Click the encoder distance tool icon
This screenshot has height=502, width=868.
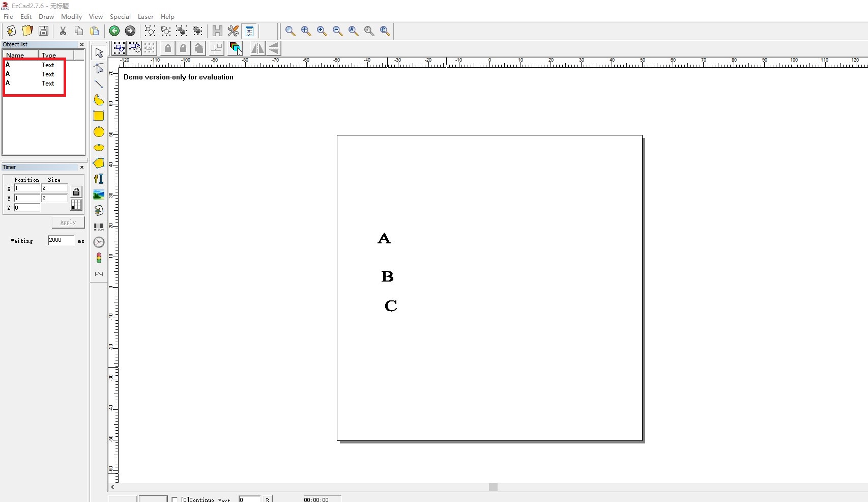click(x=99, y=274)
